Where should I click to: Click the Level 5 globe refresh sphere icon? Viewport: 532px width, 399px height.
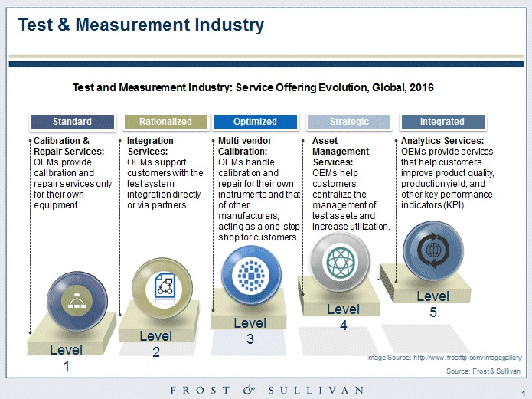click(x=433, y=250)
